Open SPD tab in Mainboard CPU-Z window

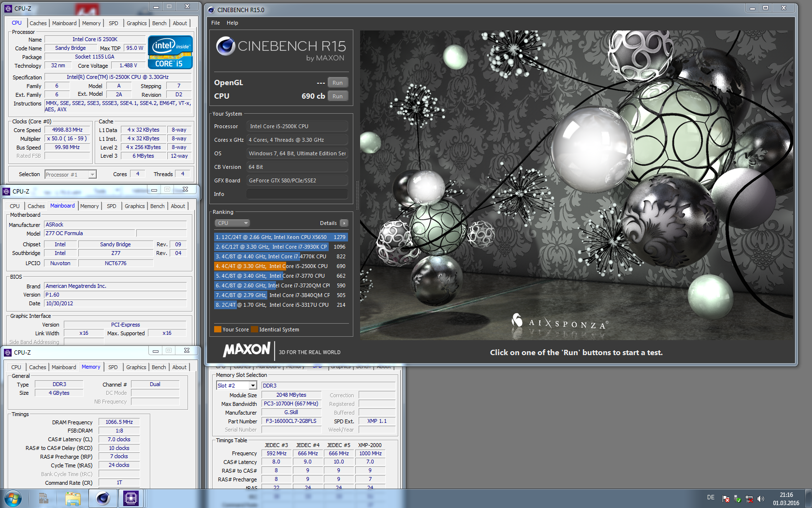pos(112,206)
